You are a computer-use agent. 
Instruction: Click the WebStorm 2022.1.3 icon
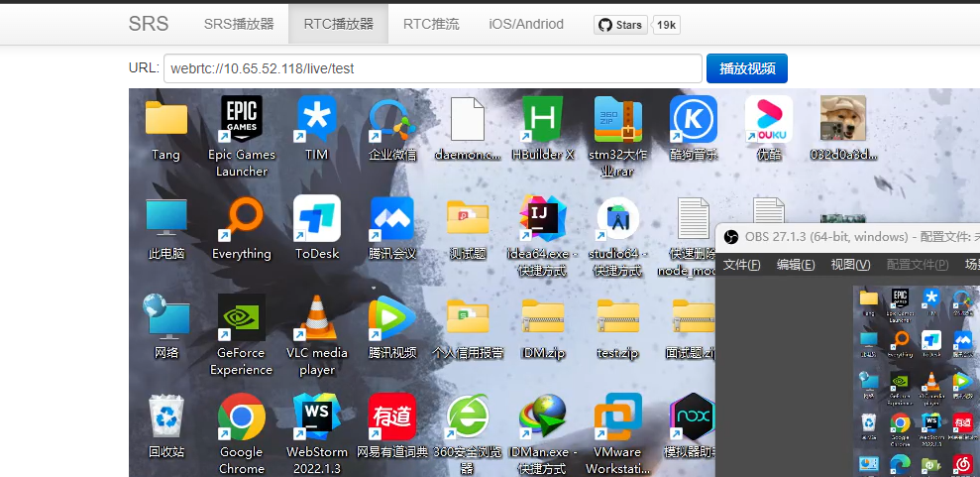[x=317, y=417]
